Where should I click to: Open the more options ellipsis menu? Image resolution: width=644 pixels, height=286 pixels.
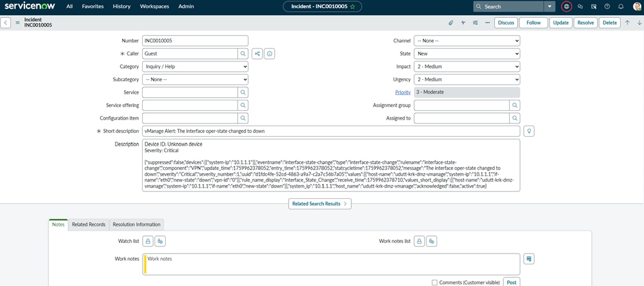487,22
